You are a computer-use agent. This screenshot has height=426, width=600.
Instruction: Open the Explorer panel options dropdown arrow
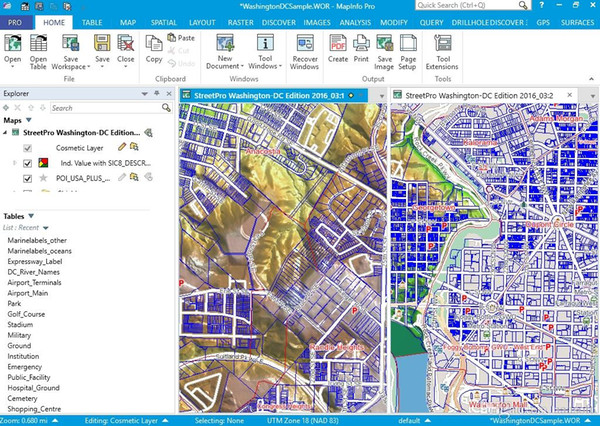pyautogui.click(x=144, y=94)
